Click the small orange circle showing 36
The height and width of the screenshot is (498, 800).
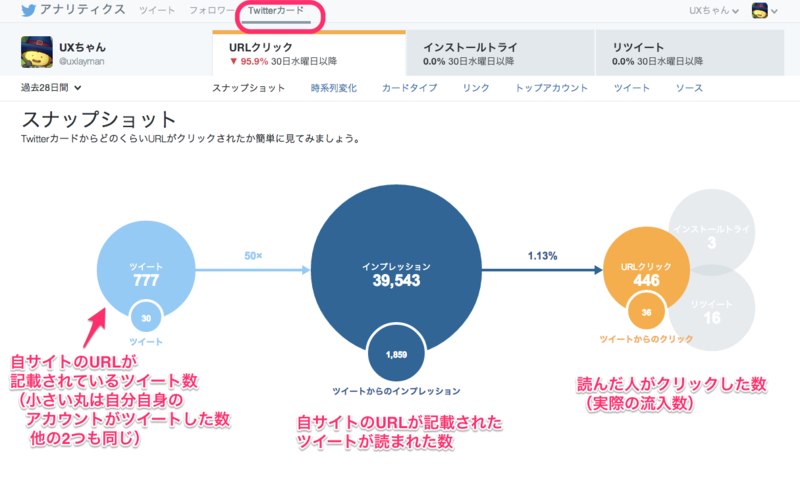click(646, 312)
